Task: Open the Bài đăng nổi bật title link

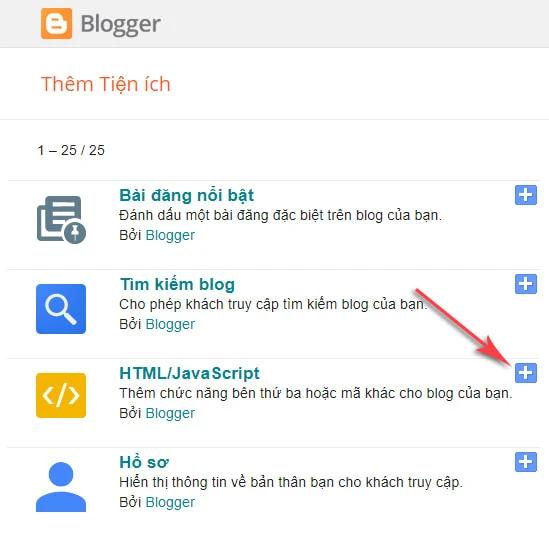Action: coord(187,195)
